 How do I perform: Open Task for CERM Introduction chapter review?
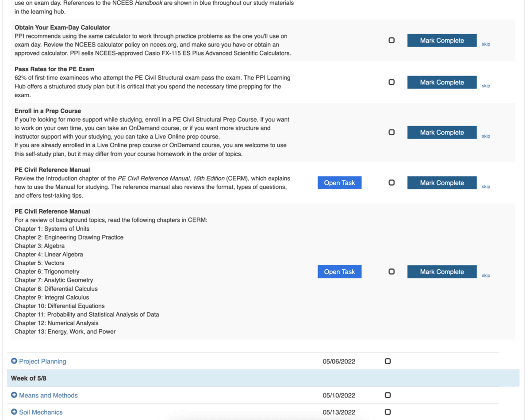pos(339,183)
